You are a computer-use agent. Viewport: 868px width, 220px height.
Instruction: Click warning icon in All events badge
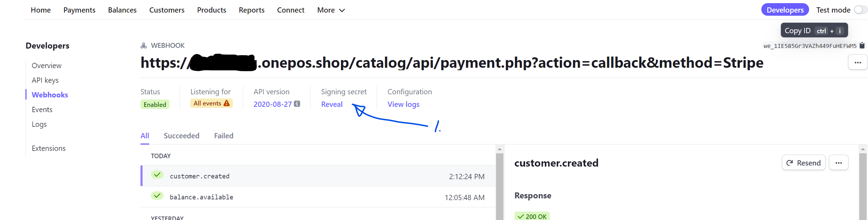(x=227, y=103)
